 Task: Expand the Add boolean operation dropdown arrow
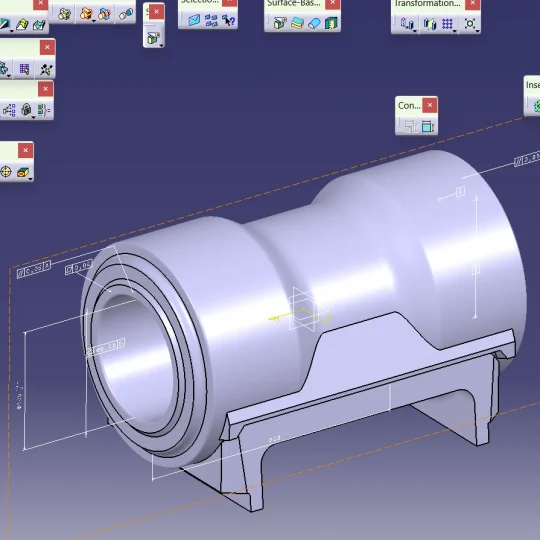(x=94, y=21)
